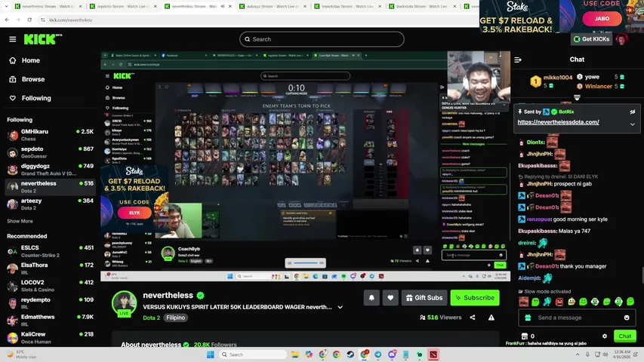Expand the stream title chevron
644x362 pixels.
tap(340, 307)
